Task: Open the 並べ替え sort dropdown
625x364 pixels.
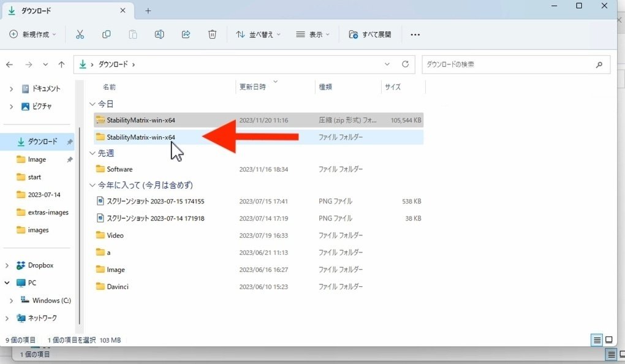Action: 259,35
